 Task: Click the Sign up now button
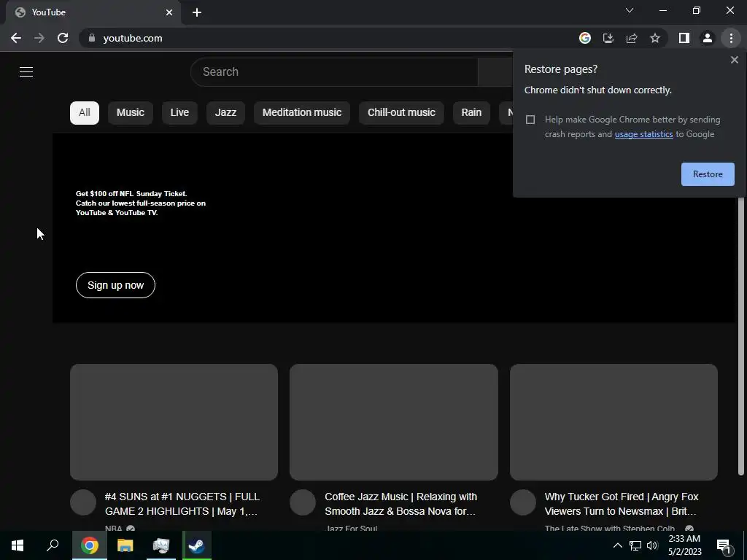click(115, 285)
